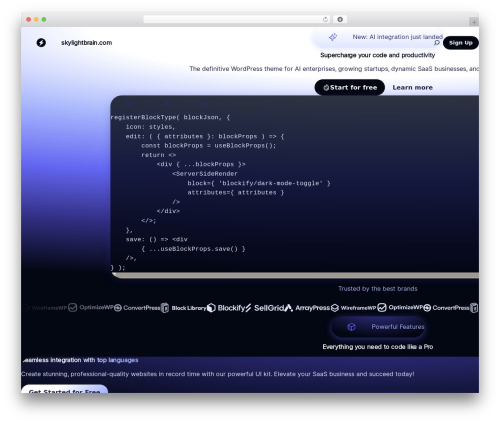Click the search magnifier icon beside Sign Up

point(437,43)
